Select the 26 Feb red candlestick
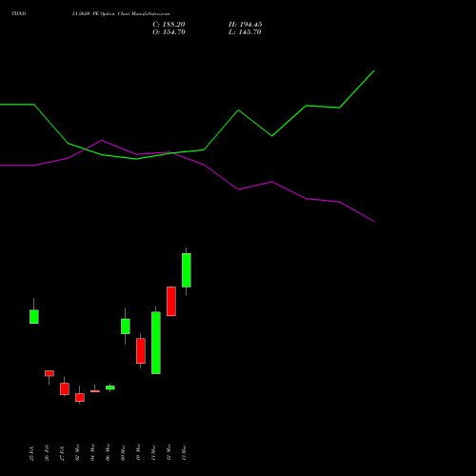476x476 pixels. (x=50, y=373)
